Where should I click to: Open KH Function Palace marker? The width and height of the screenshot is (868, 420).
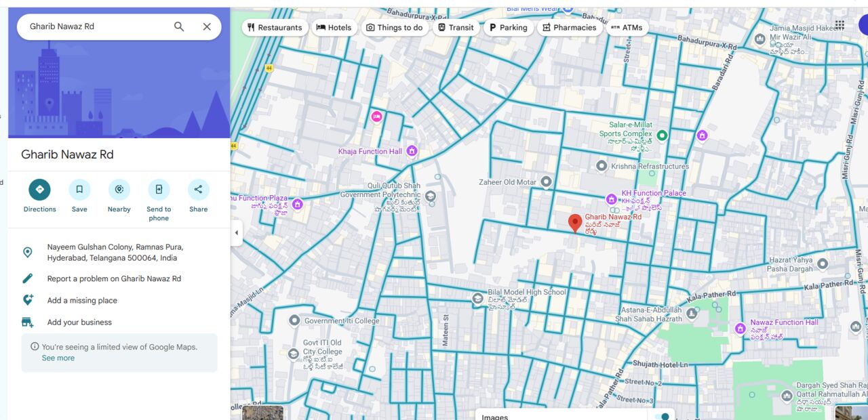tap(611, 199)
